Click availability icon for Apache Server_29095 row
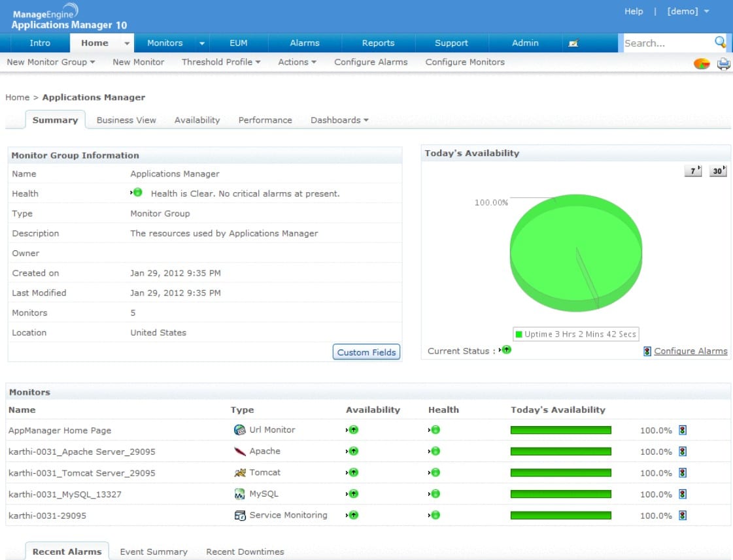Viewport: 733px width, 560px height. point(352,451)
